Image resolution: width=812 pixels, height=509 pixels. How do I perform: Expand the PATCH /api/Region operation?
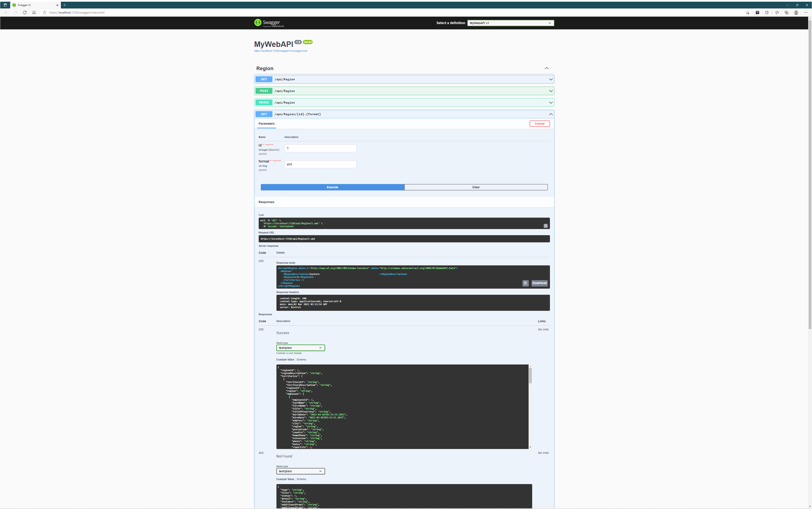pyautogui.click(x=404, y=102)
